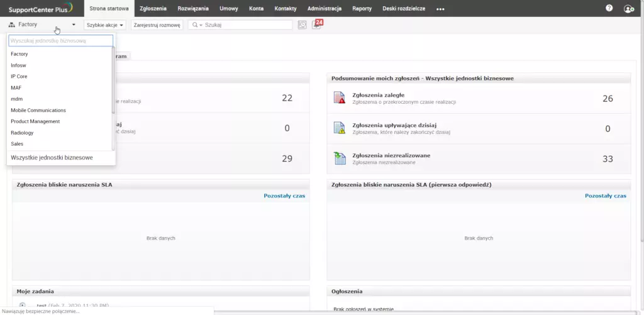Open the Konta tab
The image size is (644, 315).
pos(257,9)
